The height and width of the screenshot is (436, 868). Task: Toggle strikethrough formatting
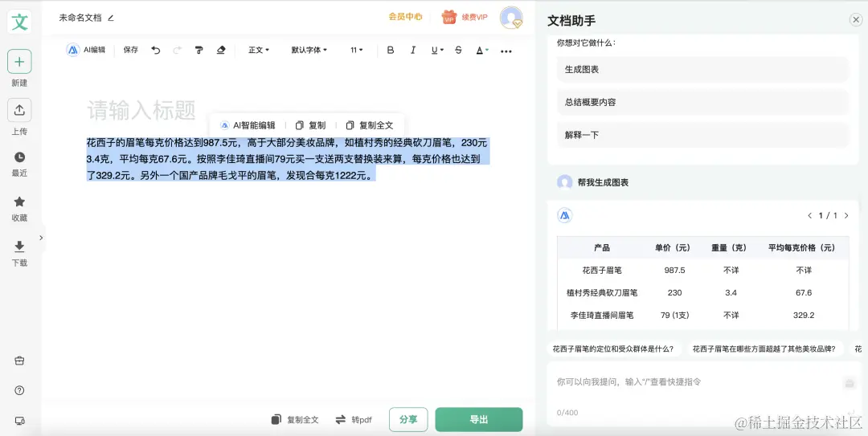click(x=458, y=51)
